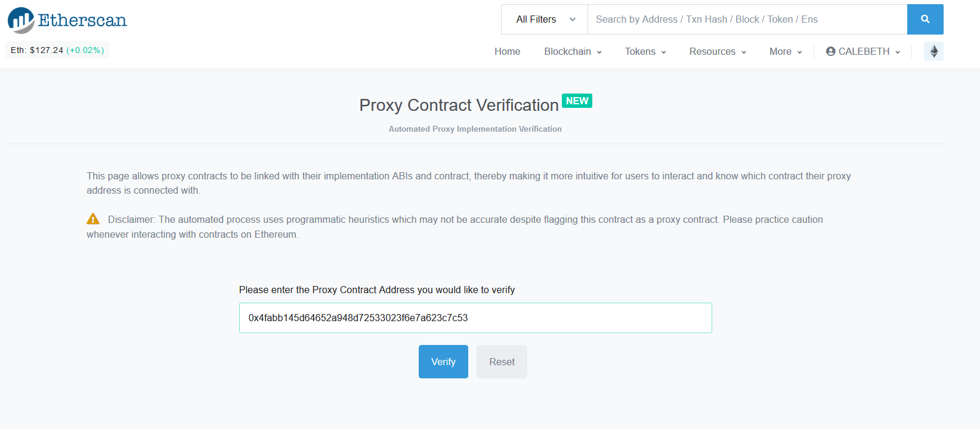Open the Tokens menu
This screenshot has width=980, height=429.
click(644, 51)
